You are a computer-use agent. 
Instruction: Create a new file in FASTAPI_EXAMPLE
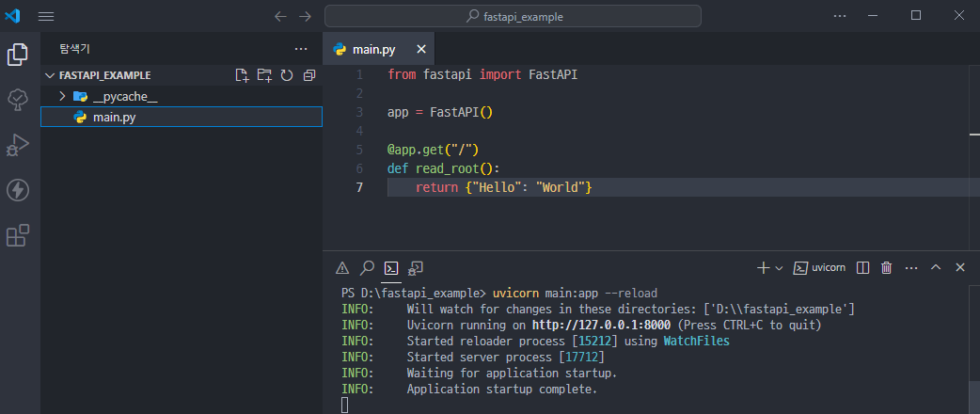(x=242, y=75)
